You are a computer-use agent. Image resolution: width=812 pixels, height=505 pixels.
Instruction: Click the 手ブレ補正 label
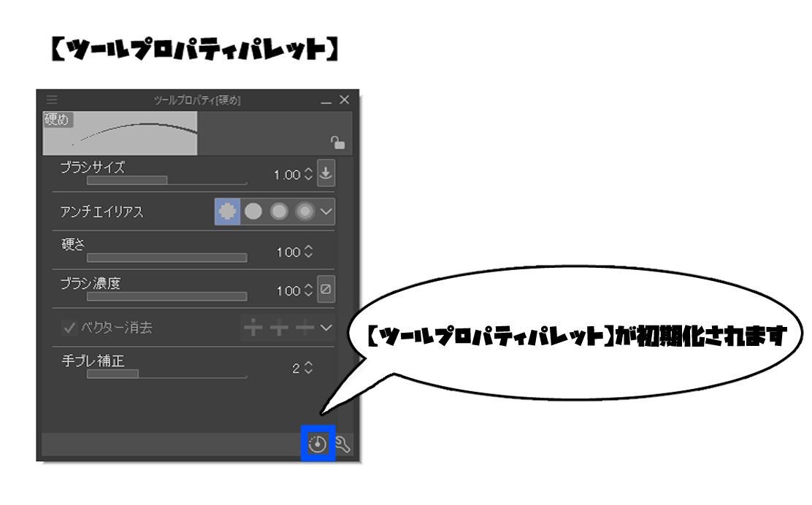93,361
